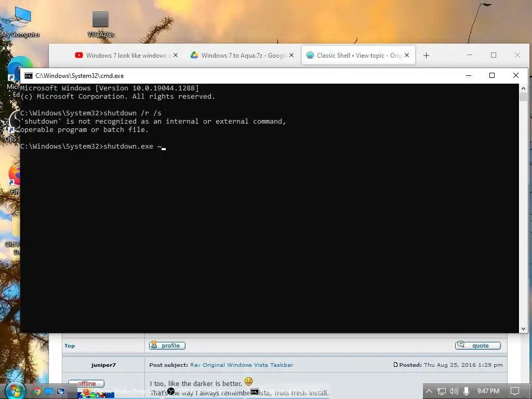Close the cmd.exe window
Screen dimensions: 532x399
516,76
